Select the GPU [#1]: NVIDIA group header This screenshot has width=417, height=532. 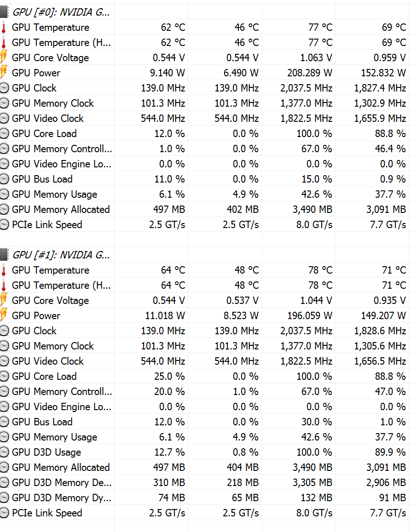pyautogui.click(x=61, y=255)
